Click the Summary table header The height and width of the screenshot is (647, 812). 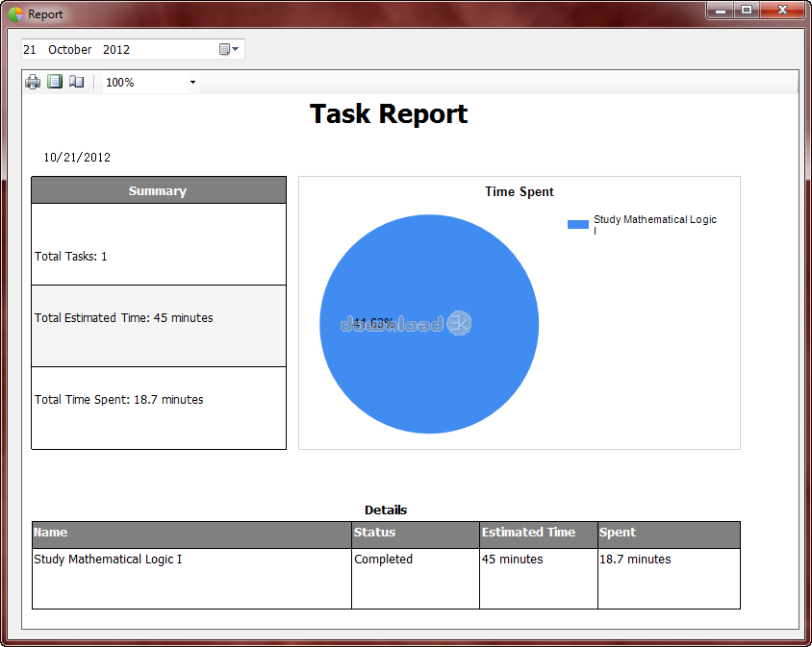tap(158, 190)
